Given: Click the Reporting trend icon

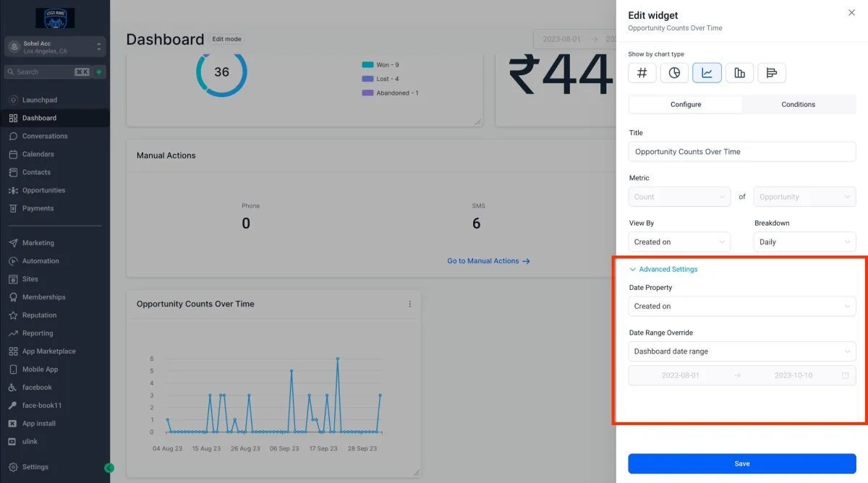Looking at the screenshot, I should [13, 333].
